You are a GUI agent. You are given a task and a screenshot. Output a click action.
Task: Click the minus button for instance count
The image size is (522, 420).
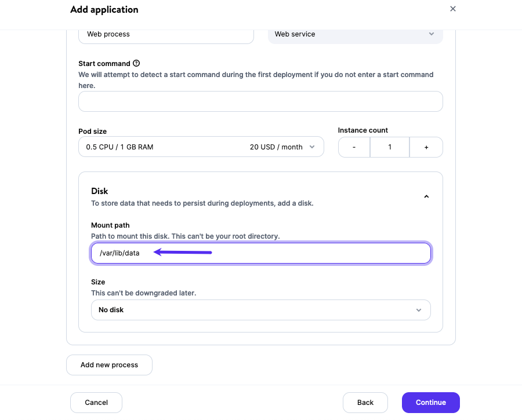click(354, 147)
